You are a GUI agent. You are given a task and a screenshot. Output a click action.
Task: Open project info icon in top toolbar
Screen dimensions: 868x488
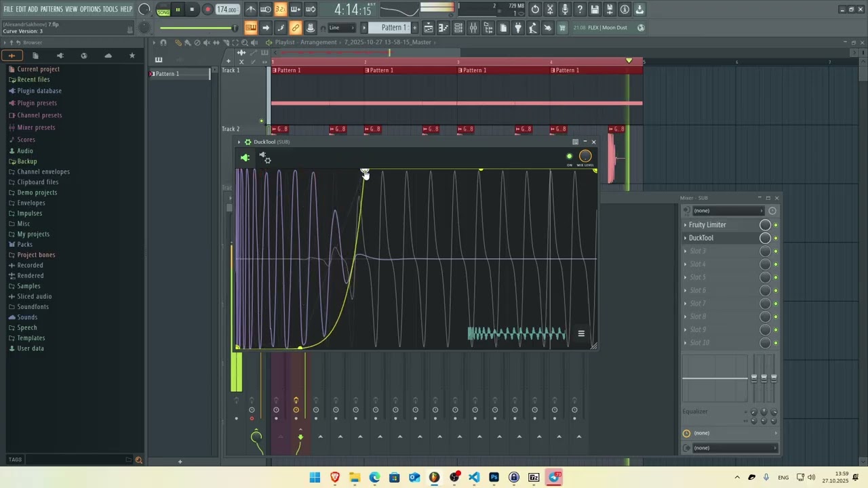(625, 9)
